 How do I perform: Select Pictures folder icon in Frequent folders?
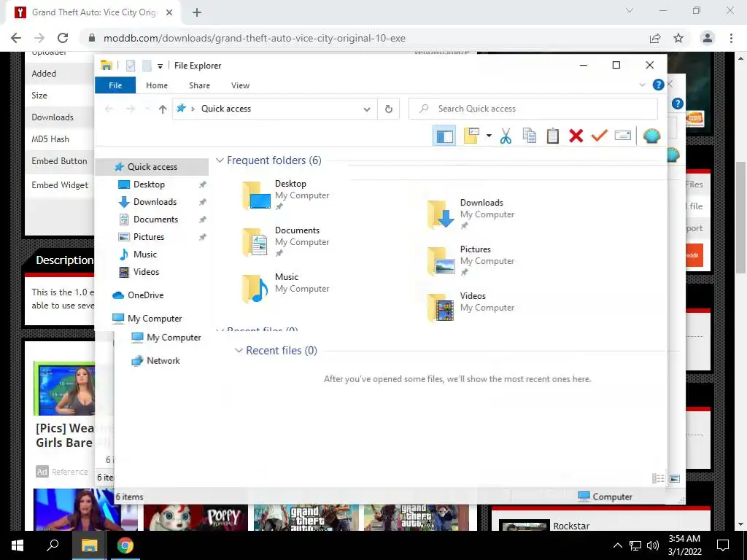(441, 261)
